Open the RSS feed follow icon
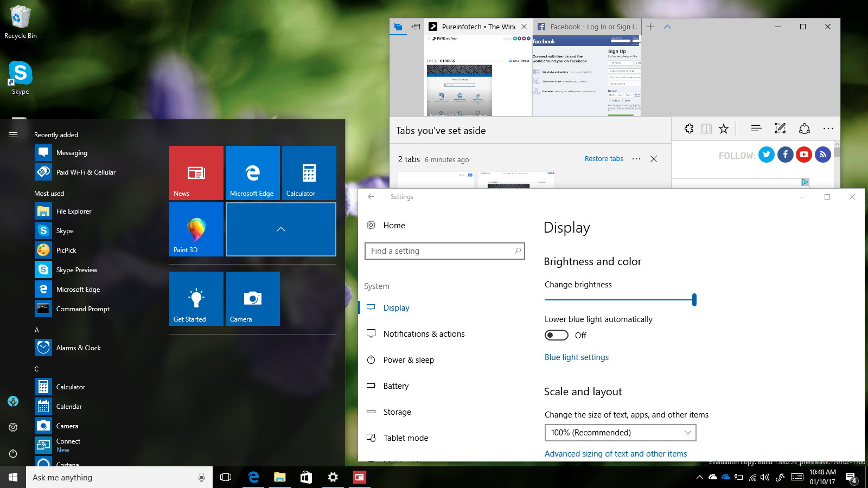The height and width of the screenshot is (488, 868). 823,155
